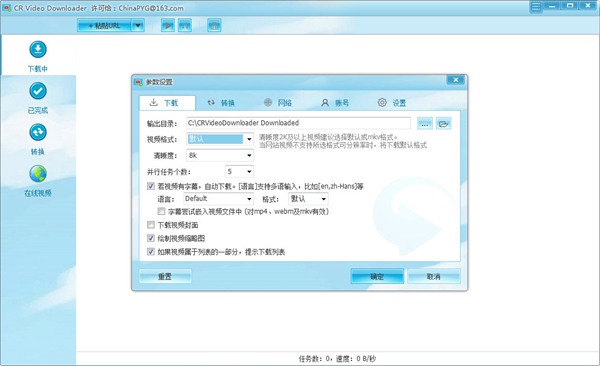This screenshot has width=600, height=366.
Task: Switch to the 设置 settings tab
Action: [x=392, y=103]
